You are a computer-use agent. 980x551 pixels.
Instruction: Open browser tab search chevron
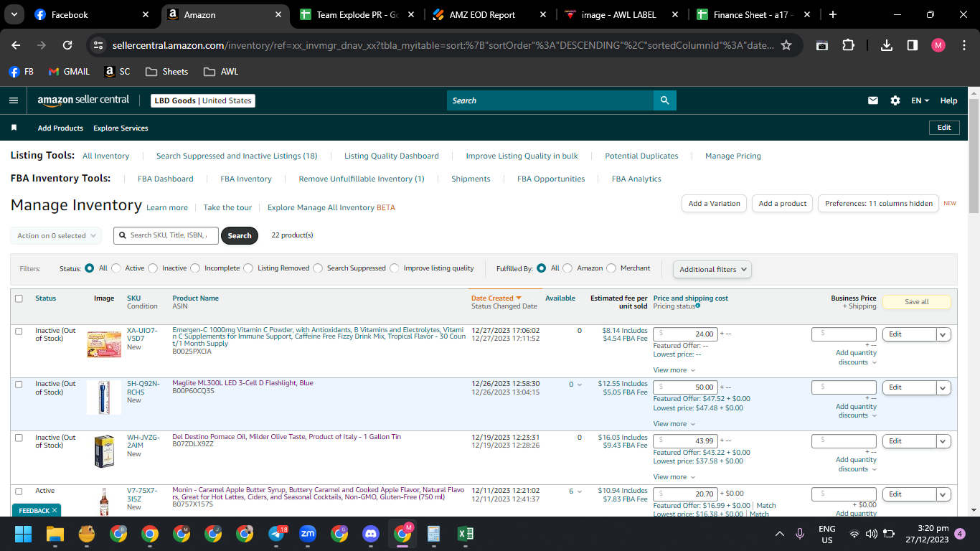(x=14, y=14)
